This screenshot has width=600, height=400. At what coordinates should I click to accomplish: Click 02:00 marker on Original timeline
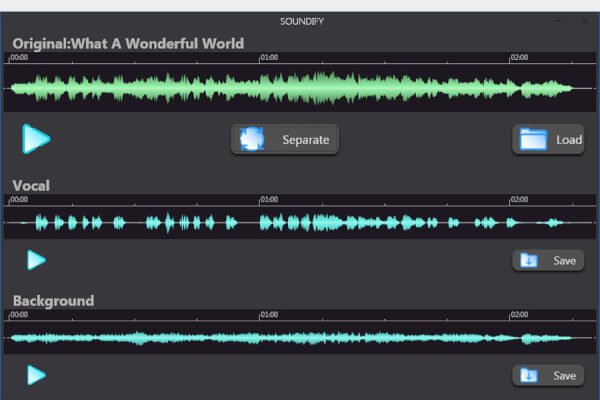point(519,57)
